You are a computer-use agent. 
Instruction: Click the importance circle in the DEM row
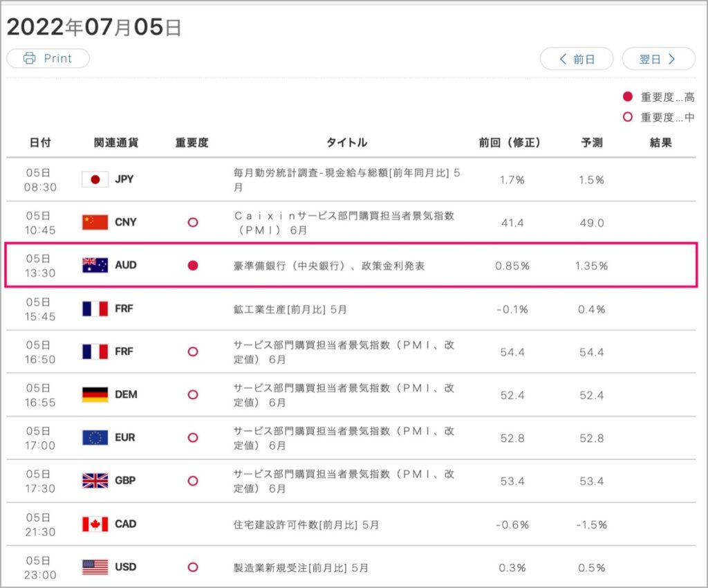[x=193, y=395]
